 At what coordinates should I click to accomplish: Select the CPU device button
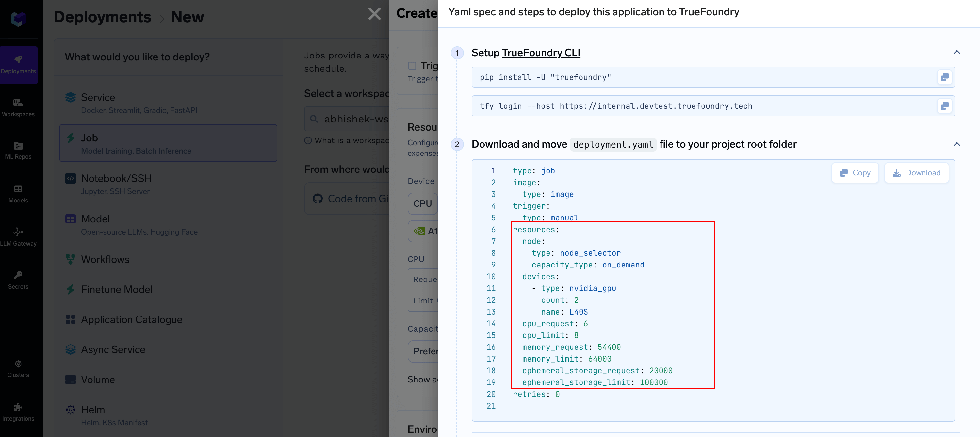click(422, 203)
